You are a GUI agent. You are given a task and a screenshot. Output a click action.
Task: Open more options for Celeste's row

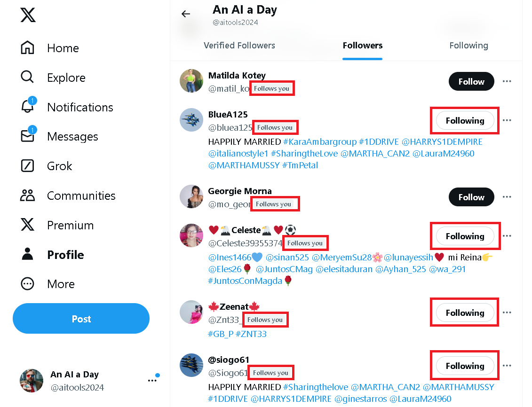tap(507, 236)
